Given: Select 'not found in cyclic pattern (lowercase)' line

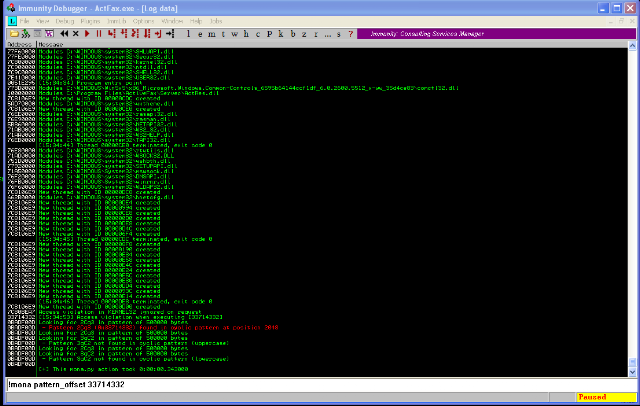Looking at the screenshot, I should pos(134,359).
